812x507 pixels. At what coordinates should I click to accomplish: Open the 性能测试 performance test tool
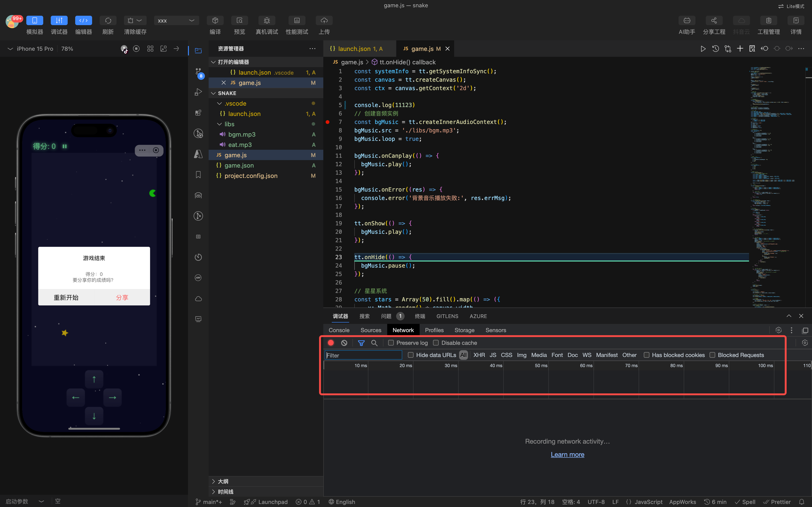[x=297, y=21]
